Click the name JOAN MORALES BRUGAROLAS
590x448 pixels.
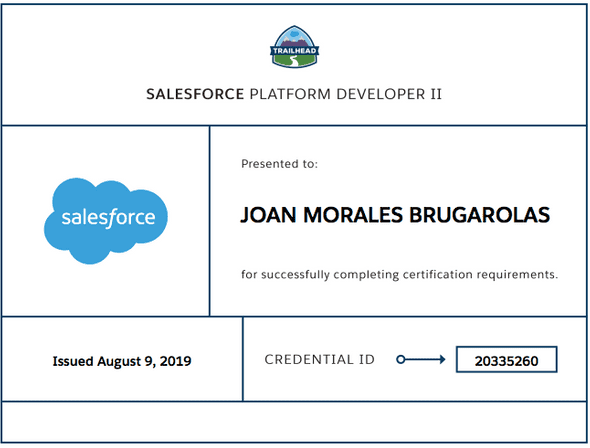coord(395,215)
